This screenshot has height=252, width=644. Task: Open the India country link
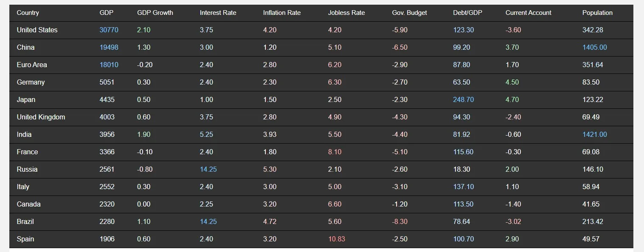(24, 134)
